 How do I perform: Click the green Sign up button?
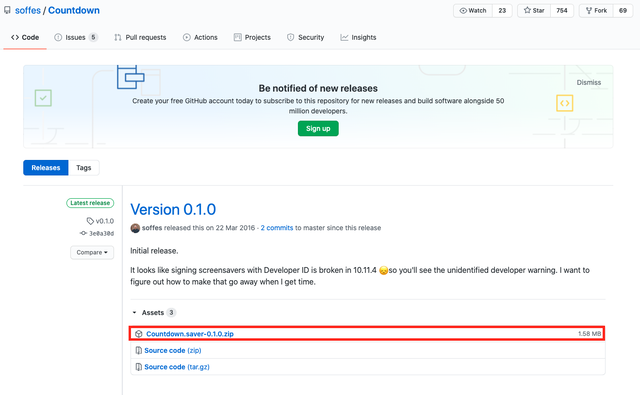point(318,129)
